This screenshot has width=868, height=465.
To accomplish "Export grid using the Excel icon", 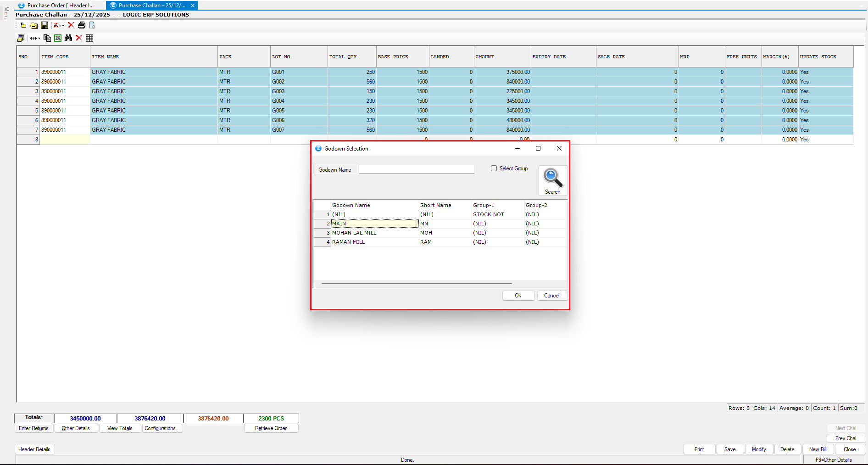I will click(58, 38).
